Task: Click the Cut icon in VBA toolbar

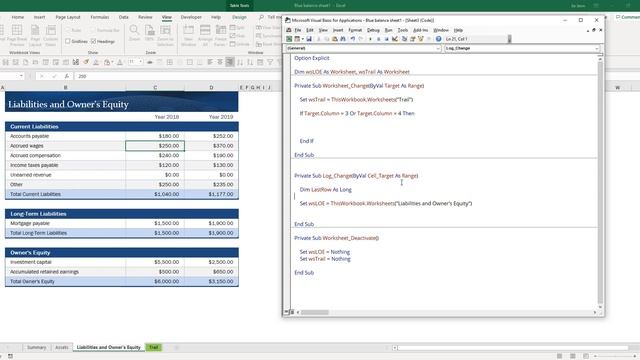Action: click(319, 39)
